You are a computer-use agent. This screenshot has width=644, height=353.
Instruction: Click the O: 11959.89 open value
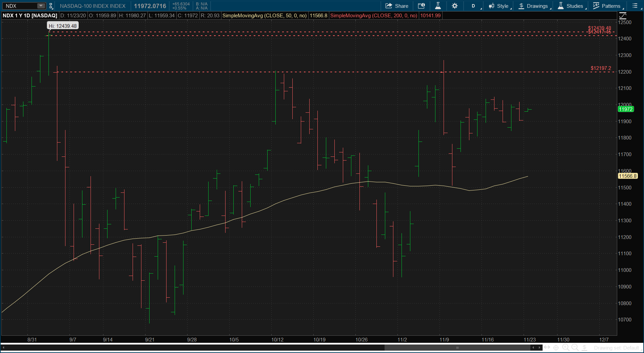102,16
